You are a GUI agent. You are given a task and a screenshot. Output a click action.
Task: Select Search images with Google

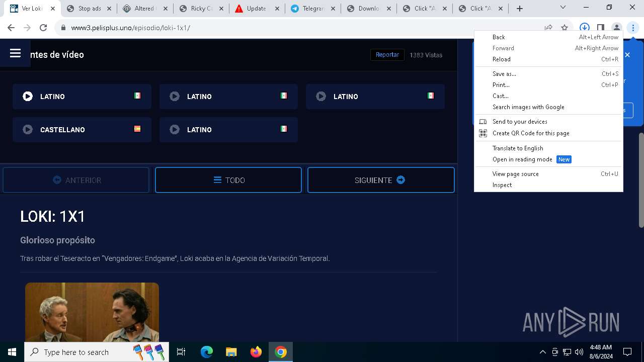click(548, 107)
